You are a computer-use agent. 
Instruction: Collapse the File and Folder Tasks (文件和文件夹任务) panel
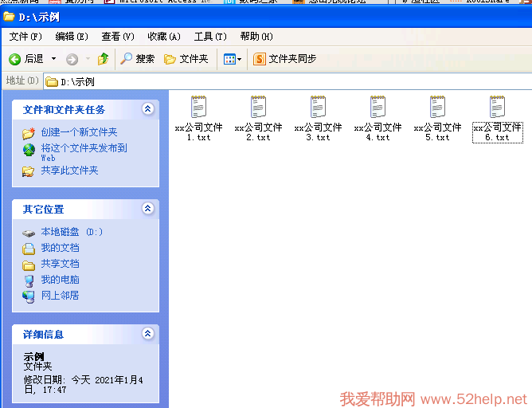pos(147,109)
